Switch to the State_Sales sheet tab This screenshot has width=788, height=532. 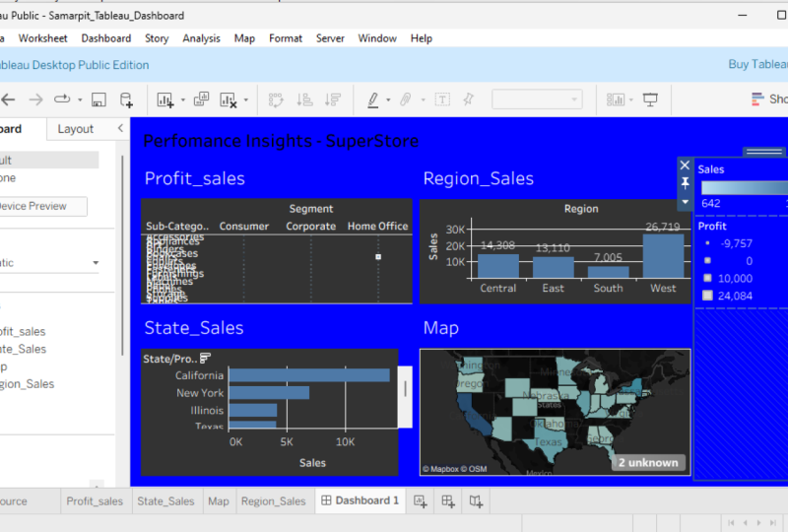point(165,501)
